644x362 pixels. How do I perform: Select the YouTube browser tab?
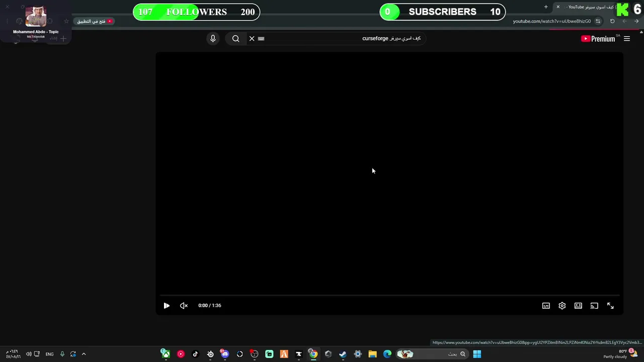tap(591, 7)
